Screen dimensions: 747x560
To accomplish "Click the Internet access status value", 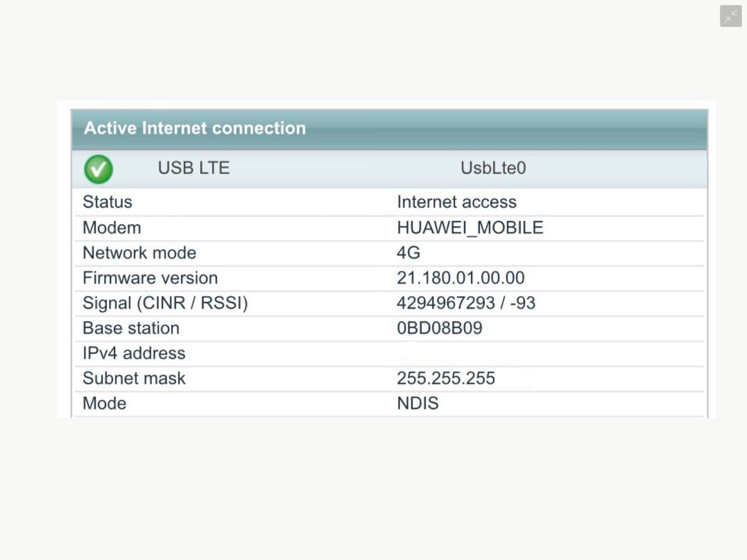I will pos(456,202).
